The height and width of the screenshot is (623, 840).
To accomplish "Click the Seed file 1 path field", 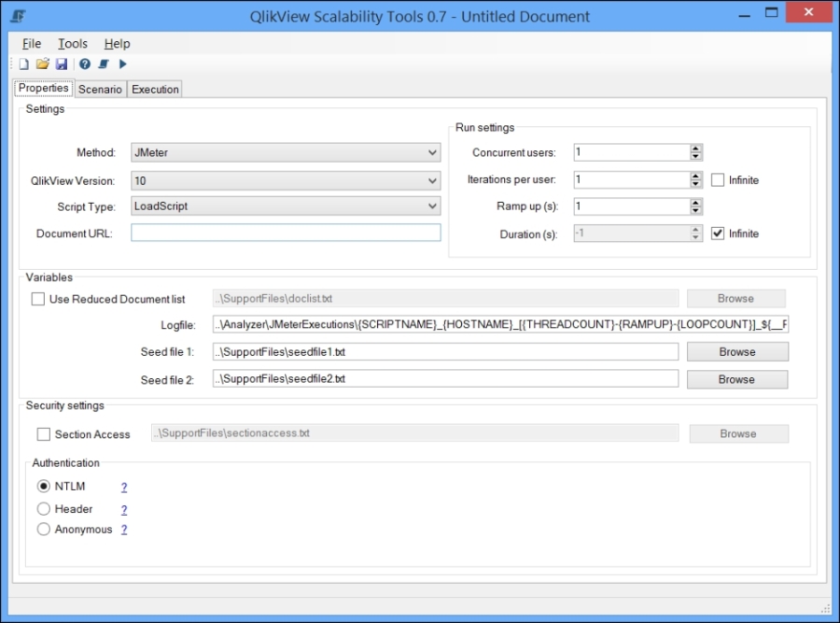I will click(445, 352).
